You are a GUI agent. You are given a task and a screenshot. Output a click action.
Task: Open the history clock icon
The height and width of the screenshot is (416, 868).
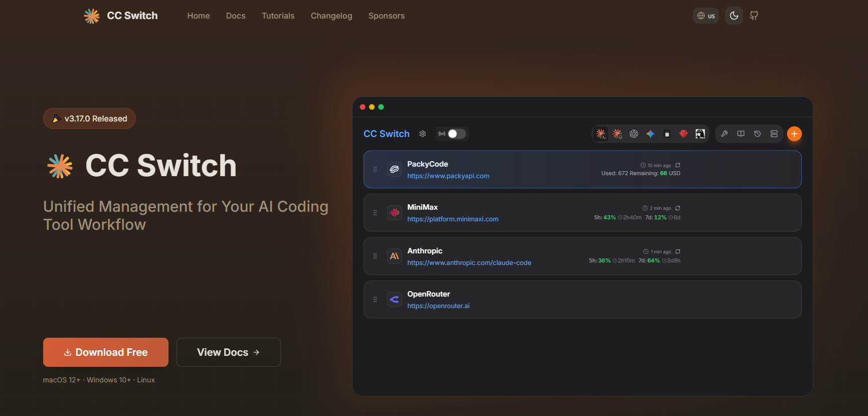tap(758, 134)
